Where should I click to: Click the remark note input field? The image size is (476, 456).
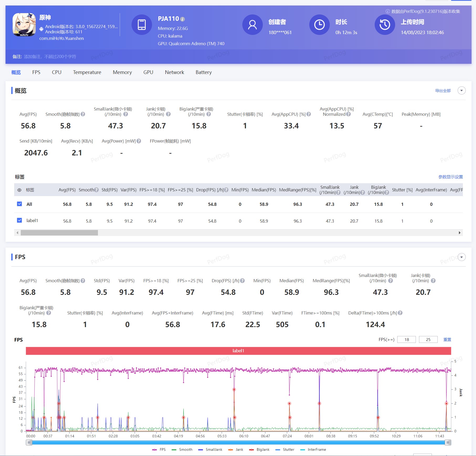point(50,56)
